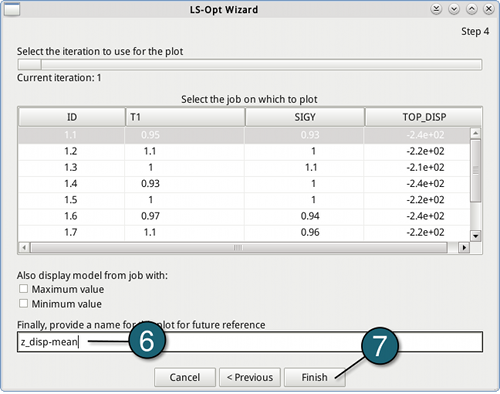Minimize the LS-Opt Wizard window
500x394 pixels.
(x=454, y=9)
